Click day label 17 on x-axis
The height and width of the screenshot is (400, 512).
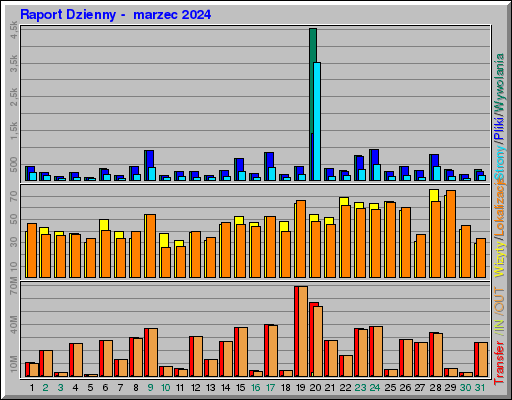(x=270, y=388)
